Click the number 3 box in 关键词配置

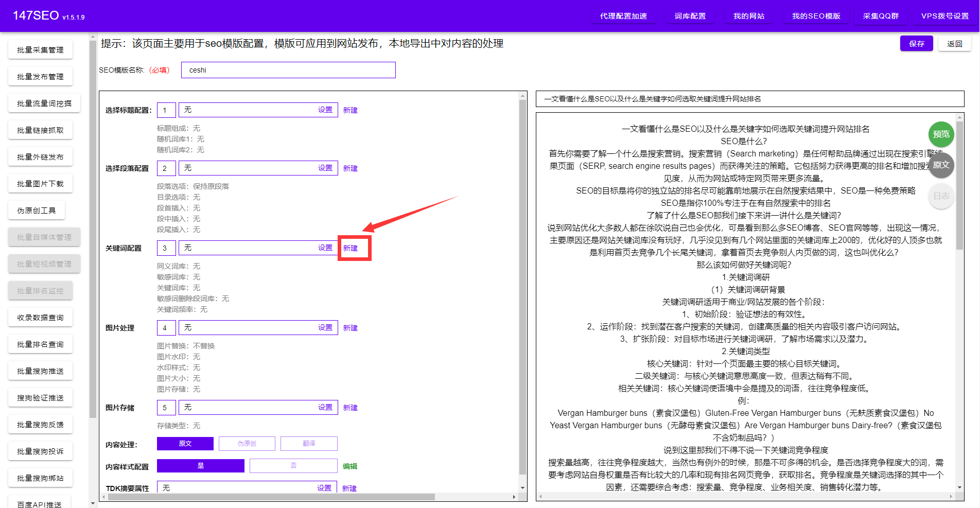166,248
